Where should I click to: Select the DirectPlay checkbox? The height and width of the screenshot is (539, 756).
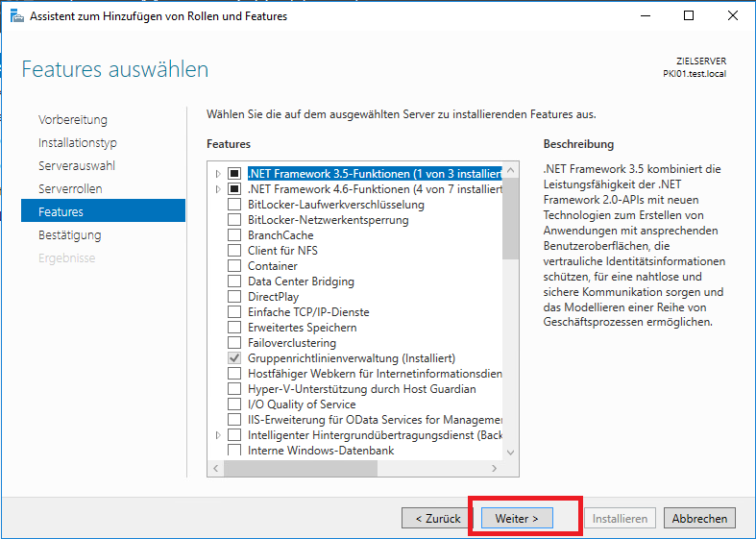234,297
